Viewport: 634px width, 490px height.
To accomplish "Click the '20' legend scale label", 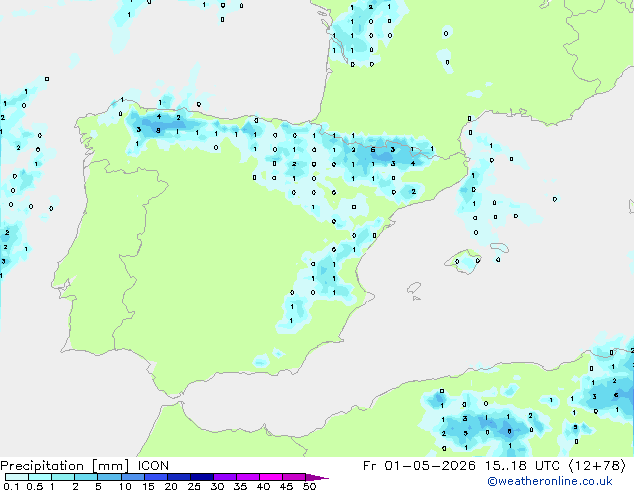I will [x=171, y=486].
